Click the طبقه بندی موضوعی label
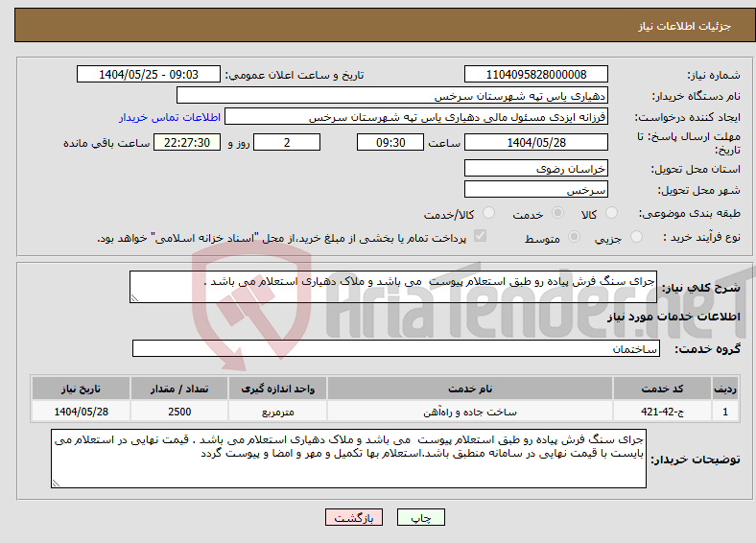 (690, 213)
